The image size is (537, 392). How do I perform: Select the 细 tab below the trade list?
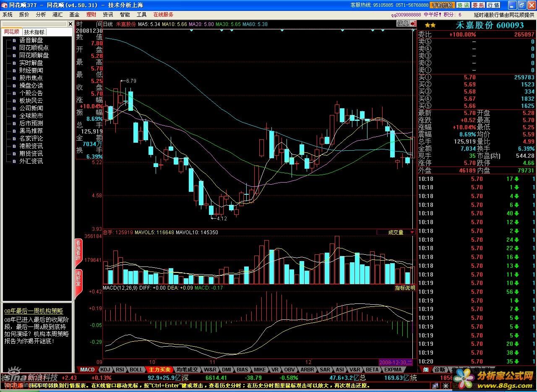[x=425, y=370]
